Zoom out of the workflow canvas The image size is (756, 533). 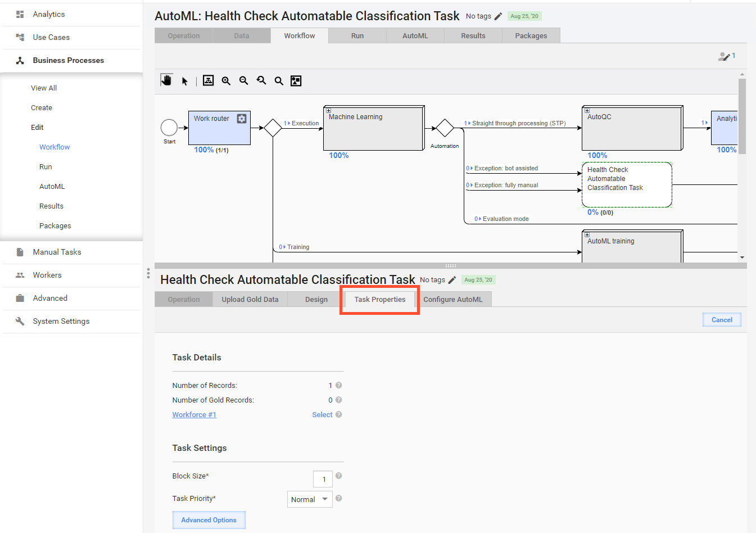[x=243, y=81]
